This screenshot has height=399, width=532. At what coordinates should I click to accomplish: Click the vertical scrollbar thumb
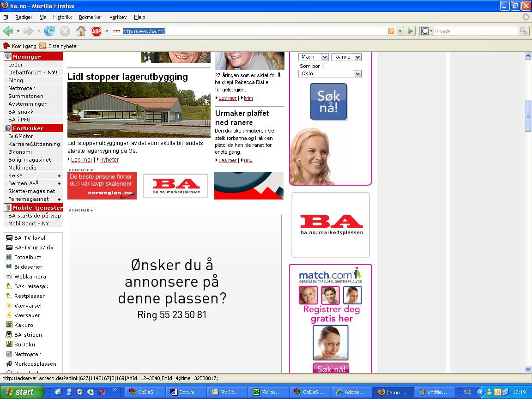click(528, 116)
